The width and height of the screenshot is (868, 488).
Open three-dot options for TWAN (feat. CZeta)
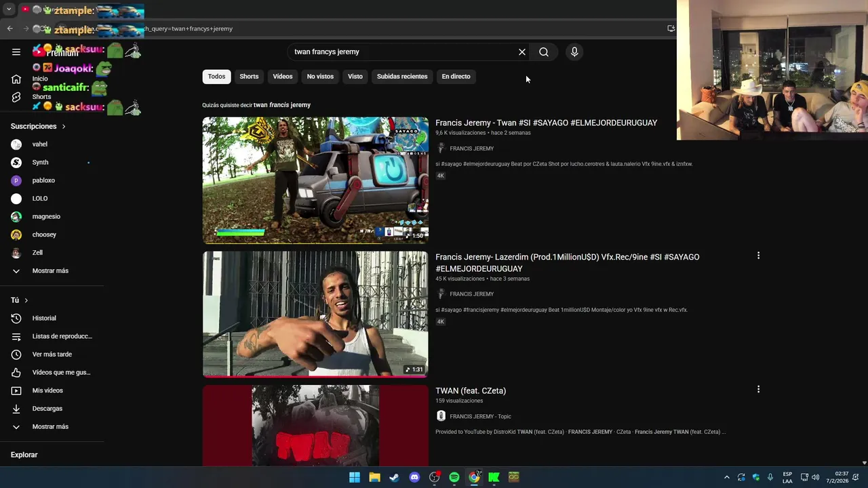(758, 389)
